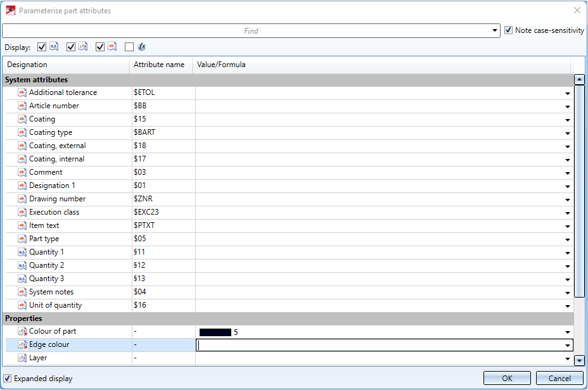Click the Unit of quantity designation text
The width and height of the screenshot is (588, 390).
(56, 305)
